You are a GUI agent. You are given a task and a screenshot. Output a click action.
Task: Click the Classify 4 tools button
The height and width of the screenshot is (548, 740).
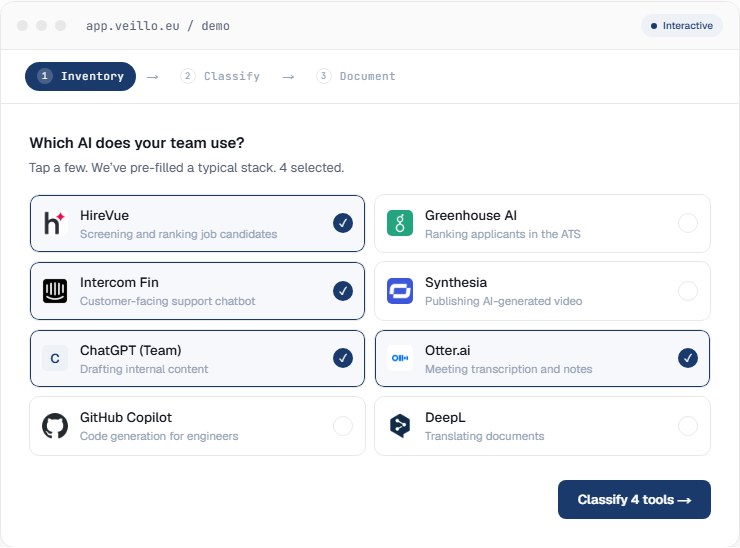[634, 499]
